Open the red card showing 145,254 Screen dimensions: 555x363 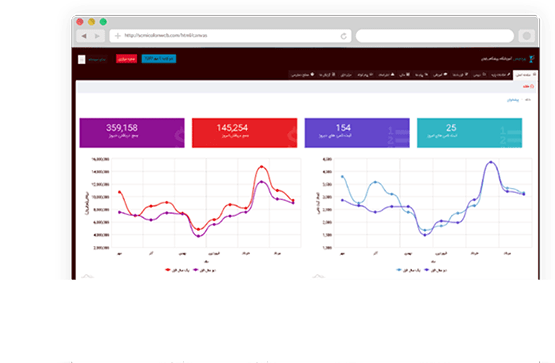click(245, 133)
